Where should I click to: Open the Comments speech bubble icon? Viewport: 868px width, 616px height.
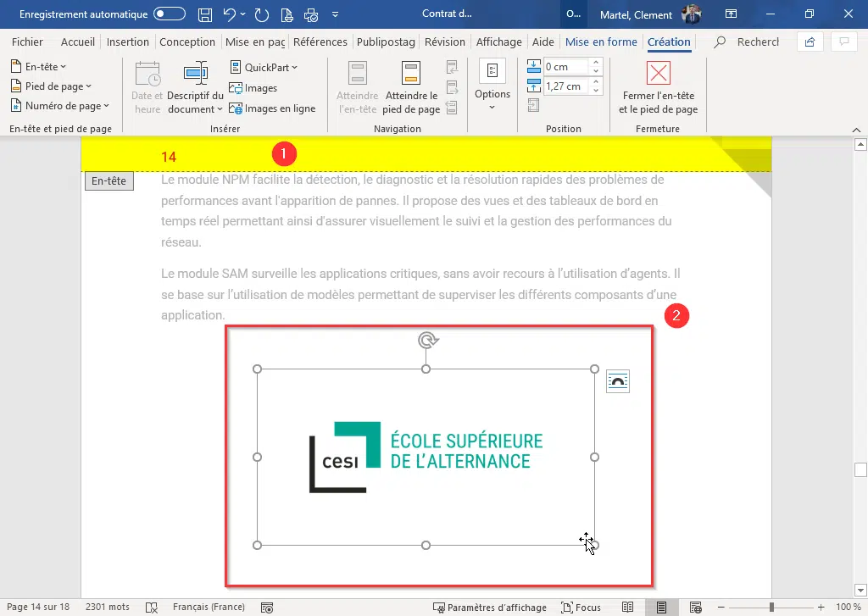click(844, 42)
